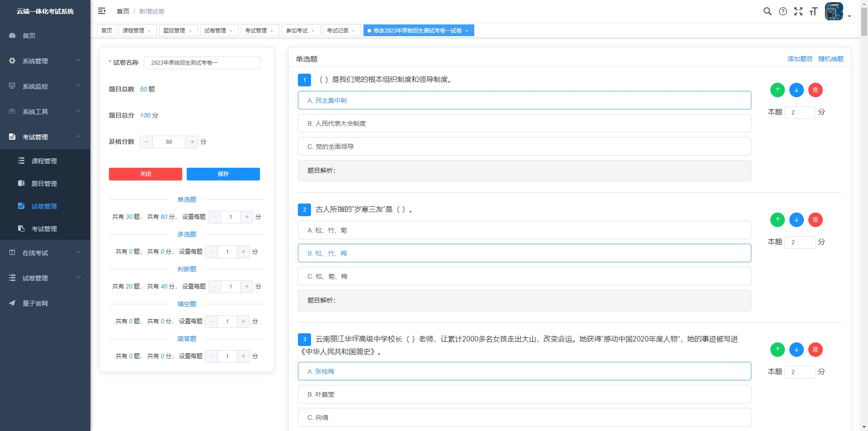Image resolution: width=868 pixels, height=431 pixels.
Task: Increase passing score with plus button
Action: coord(192,142)
